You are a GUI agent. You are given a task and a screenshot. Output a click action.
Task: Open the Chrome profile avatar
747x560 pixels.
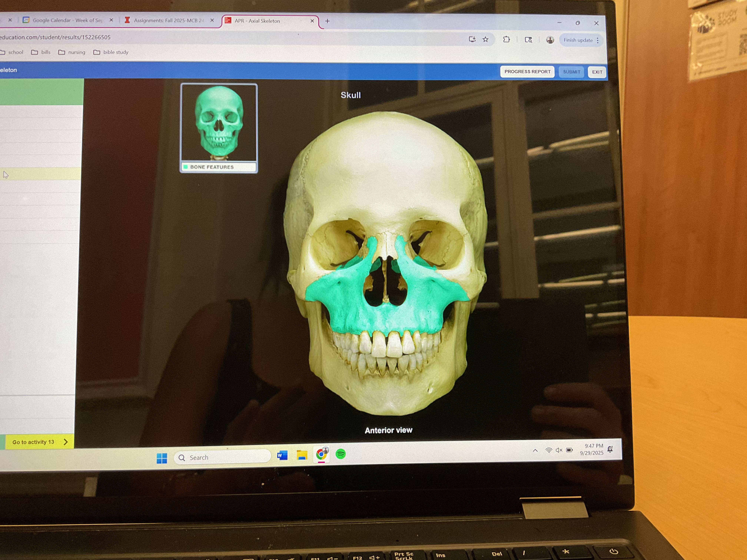(x=550, y=40)
